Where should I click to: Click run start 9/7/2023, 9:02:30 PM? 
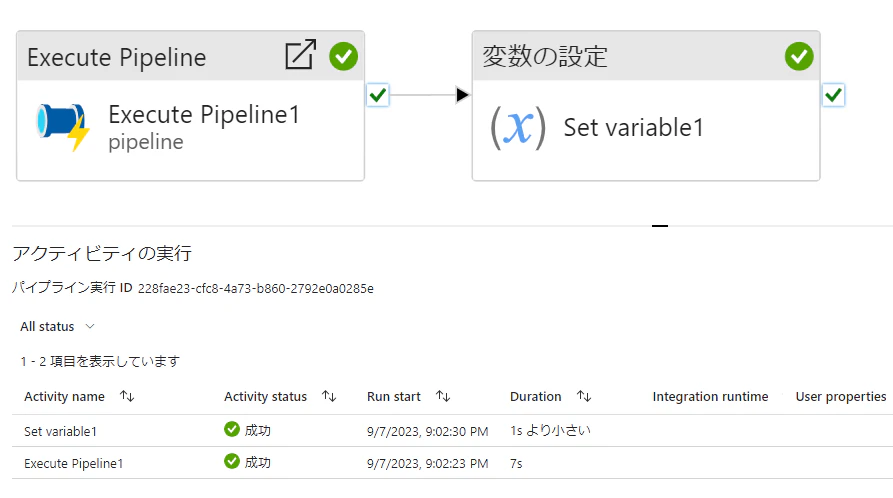(x=428, y=431)
